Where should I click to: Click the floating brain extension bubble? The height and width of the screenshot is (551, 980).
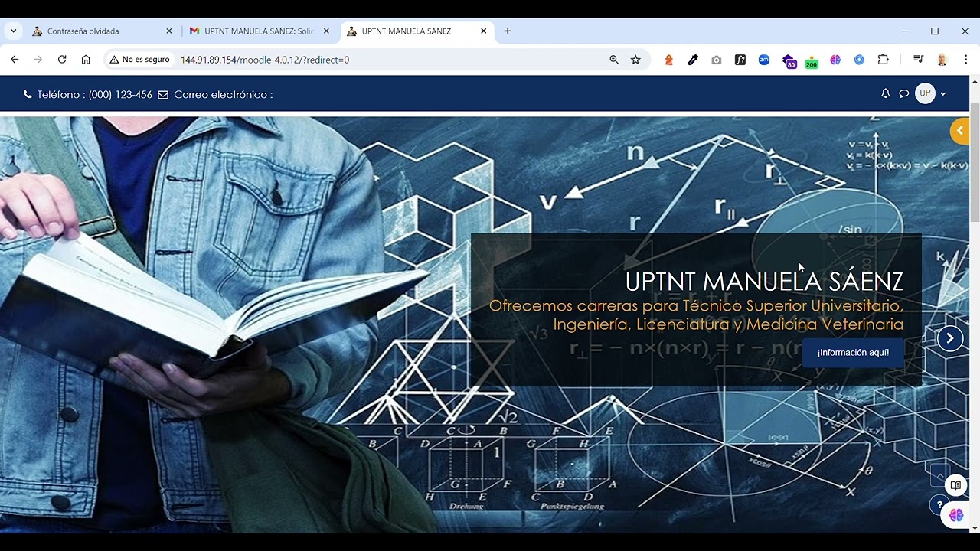(956, 515)
